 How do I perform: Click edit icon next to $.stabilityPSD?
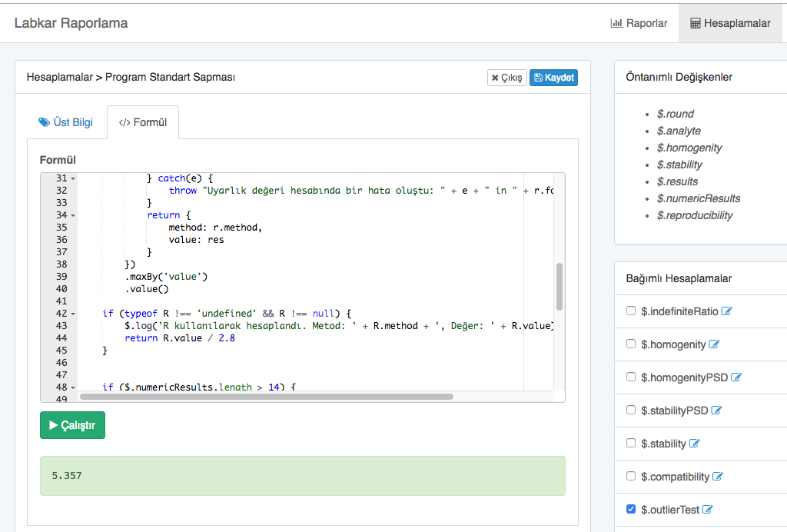point(717,411)
